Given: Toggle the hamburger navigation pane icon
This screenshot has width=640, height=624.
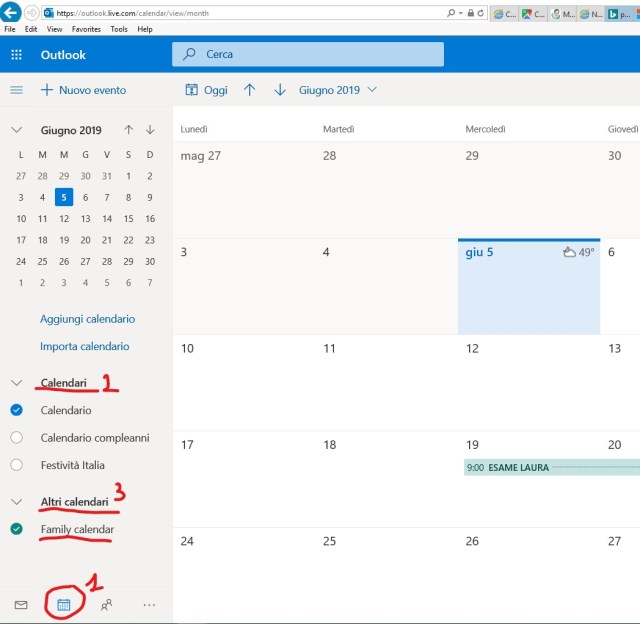Looking at the screenshot, I should click(16, 90).
